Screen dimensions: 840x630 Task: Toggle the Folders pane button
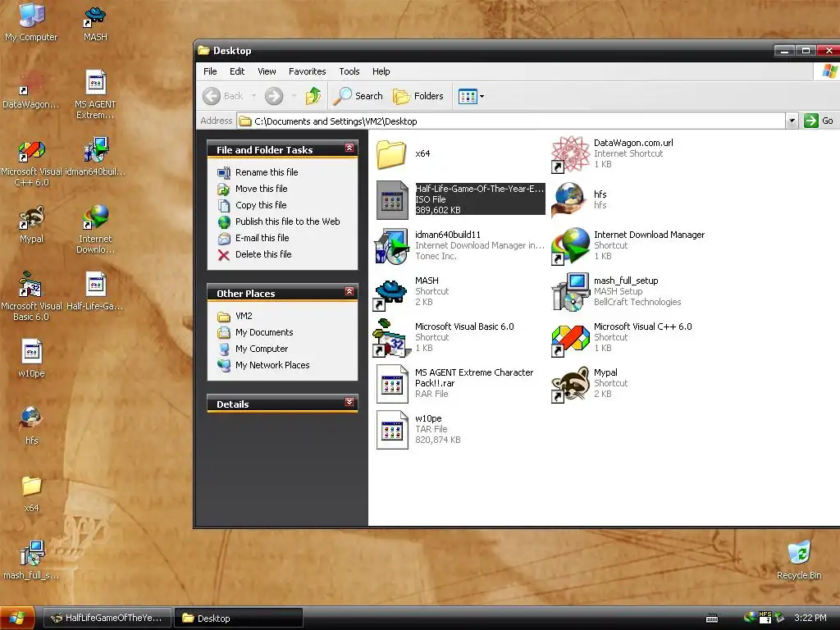[418, 97]
